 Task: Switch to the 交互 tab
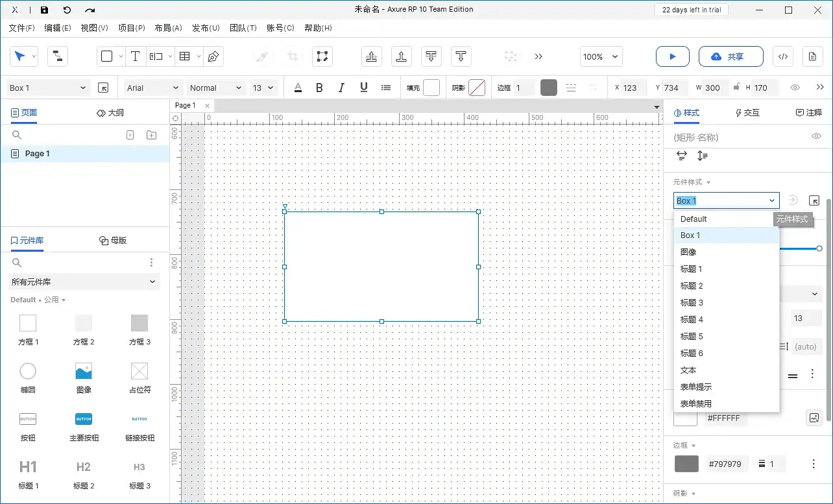(747, 113)
